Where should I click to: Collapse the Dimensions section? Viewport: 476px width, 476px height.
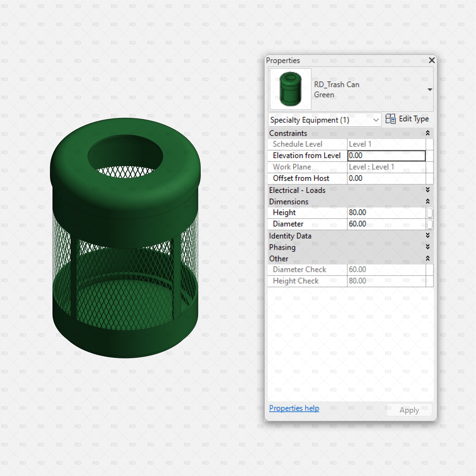pyautogui.click(x=428, y=201)
